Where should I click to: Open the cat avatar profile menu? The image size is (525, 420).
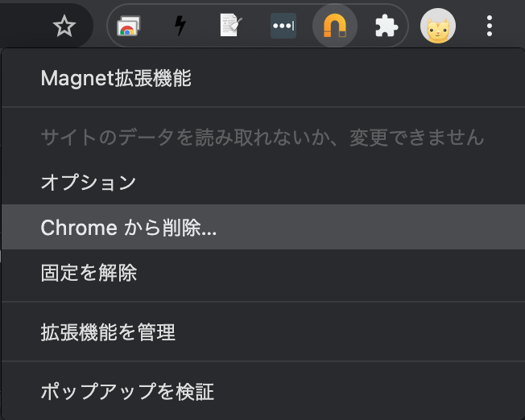click(438, 26)
